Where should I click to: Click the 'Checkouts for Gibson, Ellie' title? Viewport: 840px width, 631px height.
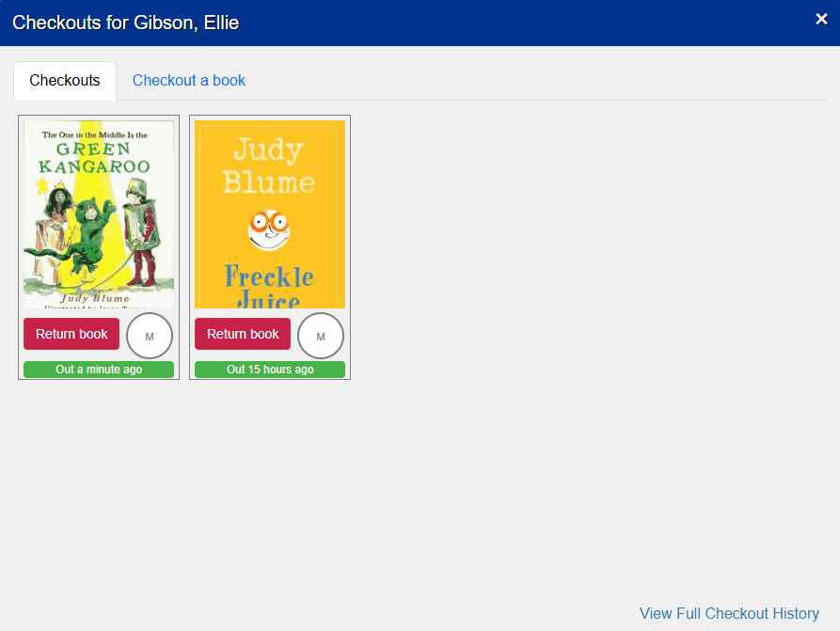click(125, 23)
